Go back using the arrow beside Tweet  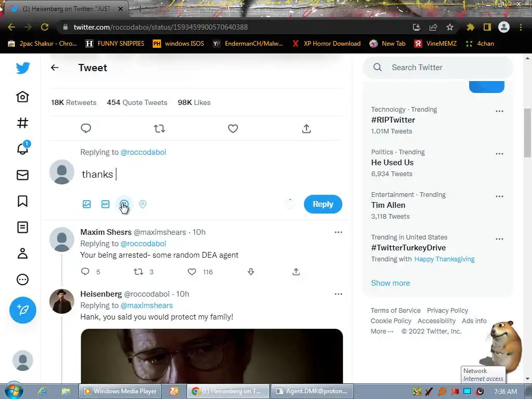click(x=55, y=68)
